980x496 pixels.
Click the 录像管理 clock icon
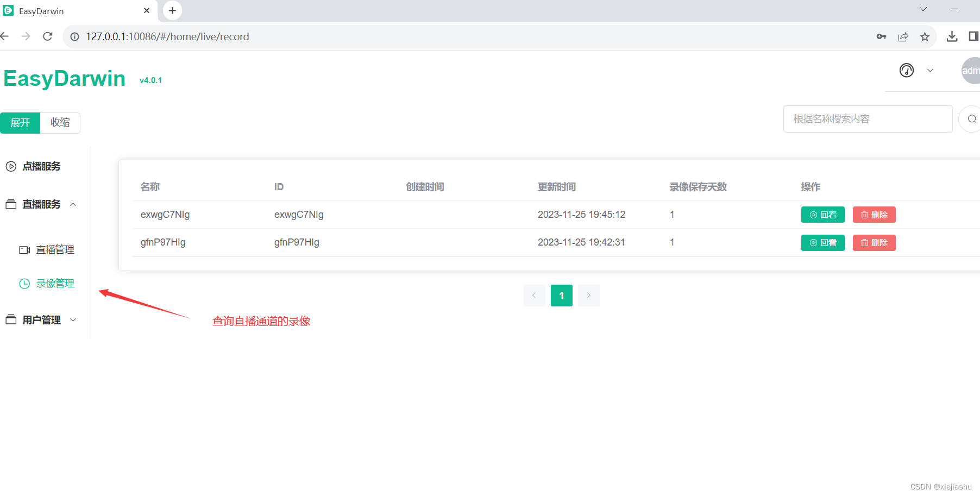(24, 283)
